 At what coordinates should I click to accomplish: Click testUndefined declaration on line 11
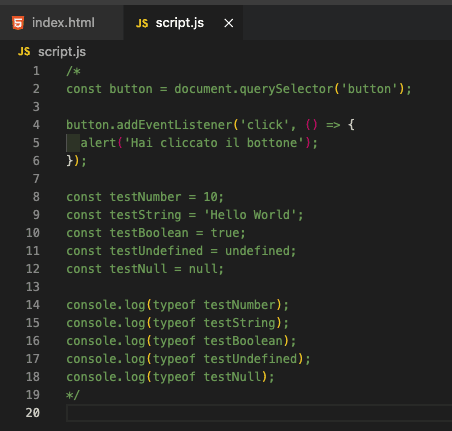[156, 251]
